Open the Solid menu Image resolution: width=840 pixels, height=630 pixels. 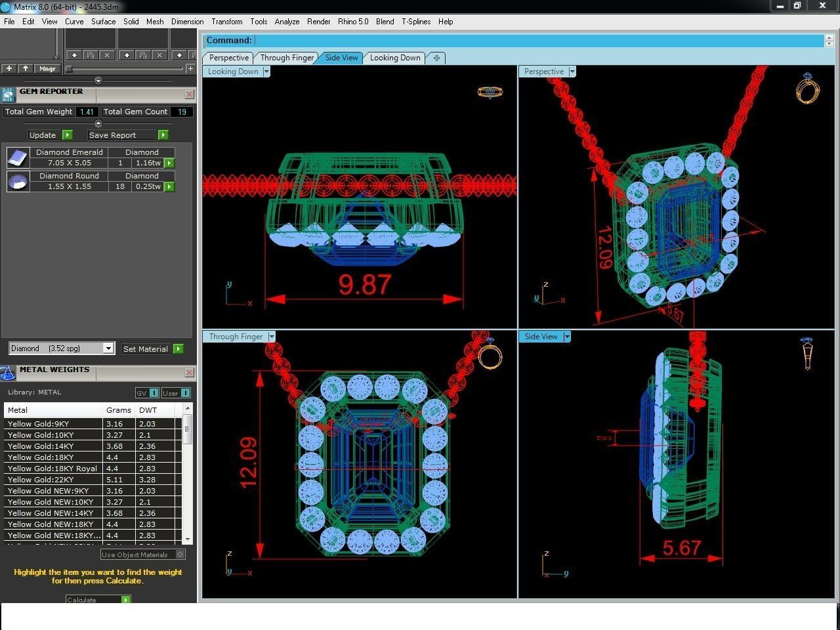pos(131,22)
